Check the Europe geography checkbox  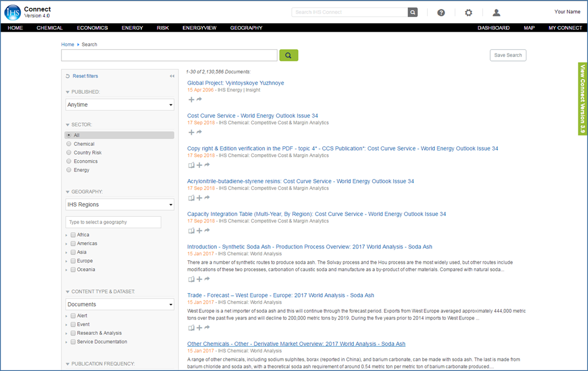tap(73, 261)
